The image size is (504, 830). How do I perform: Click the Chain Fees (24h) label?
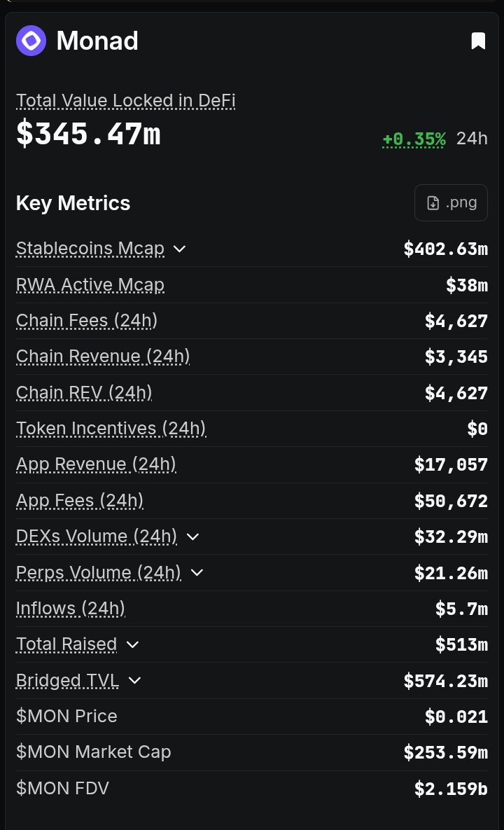click(87, 321)
